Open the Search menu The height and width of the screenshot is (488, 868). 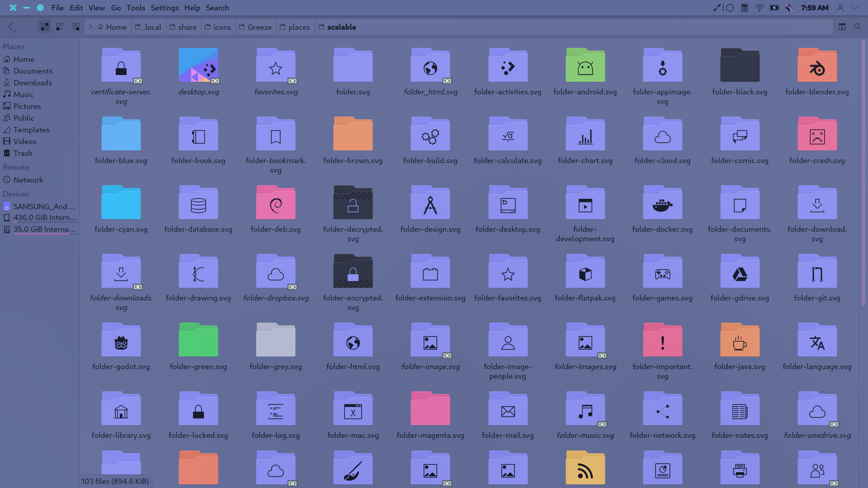point(217,8)
